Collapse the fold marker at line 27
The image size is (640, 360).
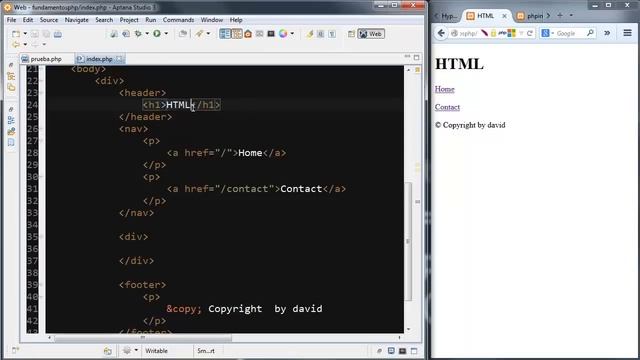(x=42, y=141)
